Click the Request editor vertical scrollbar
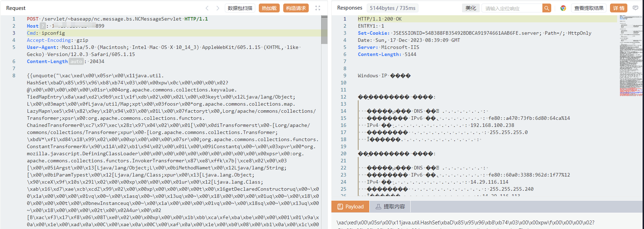The height and width of the screenshot is (229, 644). 324,30
